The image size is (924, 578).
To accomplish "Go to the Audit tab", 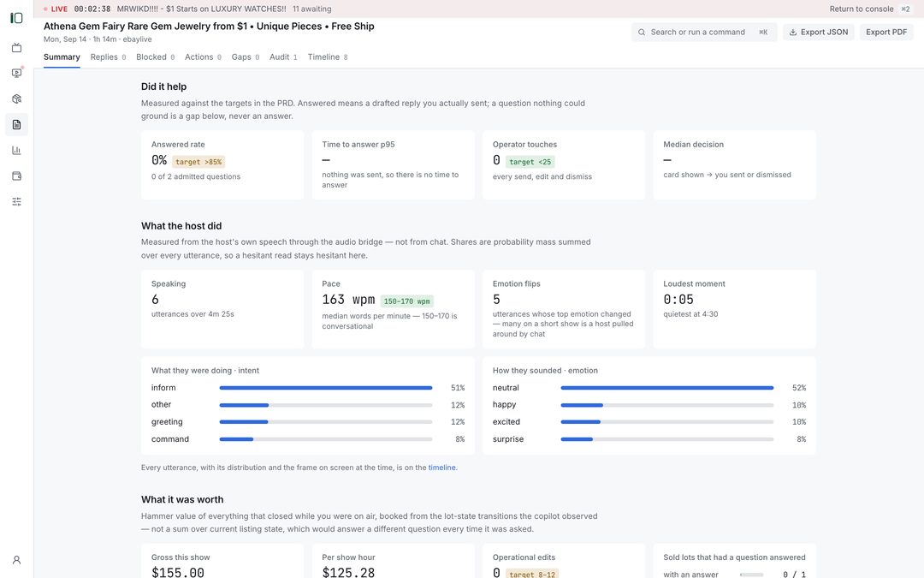I will point(283,57).
